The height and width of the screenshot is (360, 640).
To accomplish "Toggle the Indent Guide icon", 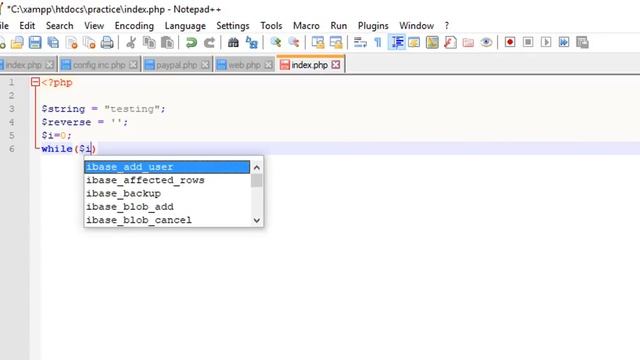I will [x=396, y=42].
